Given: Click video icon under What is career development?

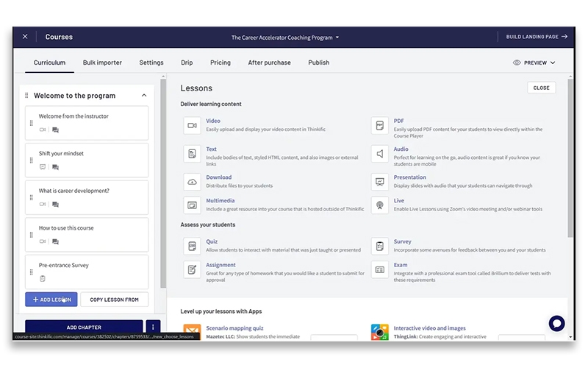Looking at the screenshot, I should click(43, 205).
